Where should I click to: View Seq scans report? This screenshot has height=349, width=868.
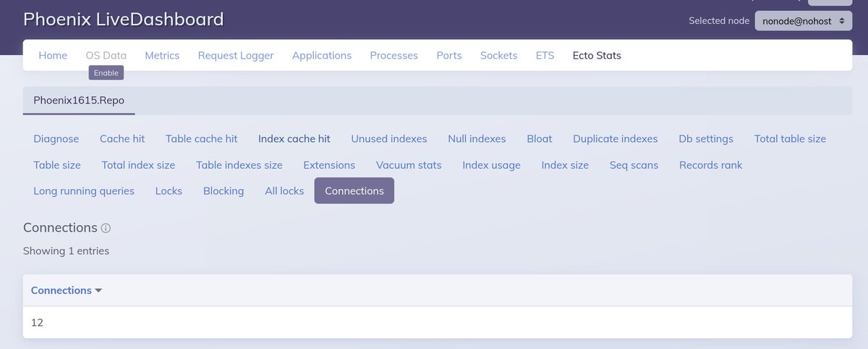click(634, 164)
